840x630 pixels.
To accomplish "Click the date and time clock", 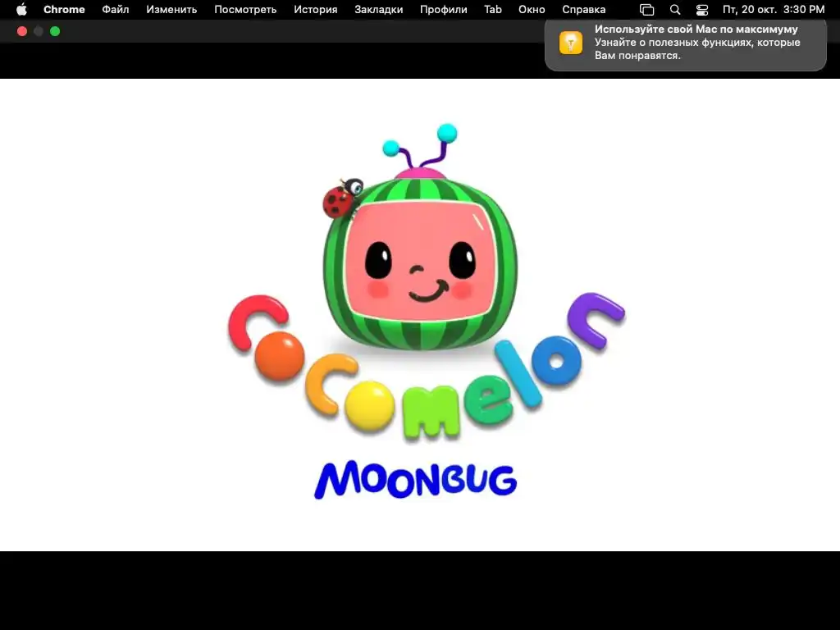I will pyautogui.click(x=774, y=10).
